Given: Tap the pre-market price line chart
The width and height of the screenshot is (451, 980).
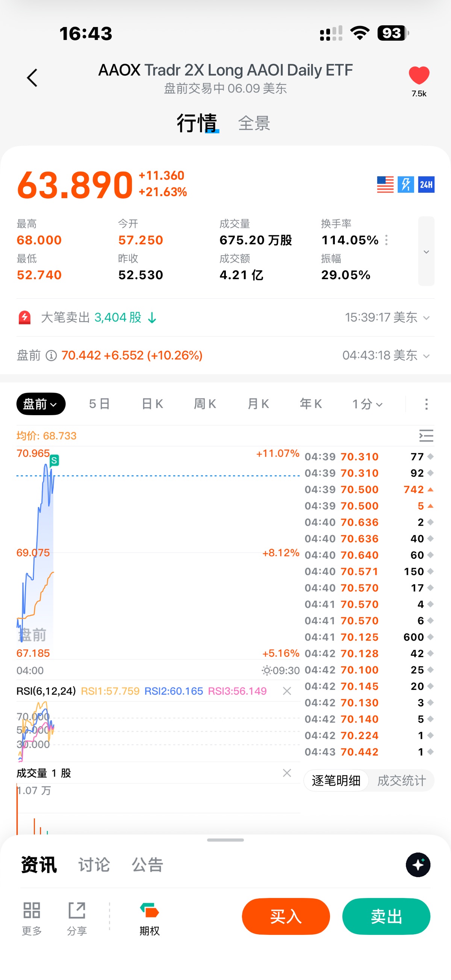Looking at the screenshot, I should click(x=158, y=552).
